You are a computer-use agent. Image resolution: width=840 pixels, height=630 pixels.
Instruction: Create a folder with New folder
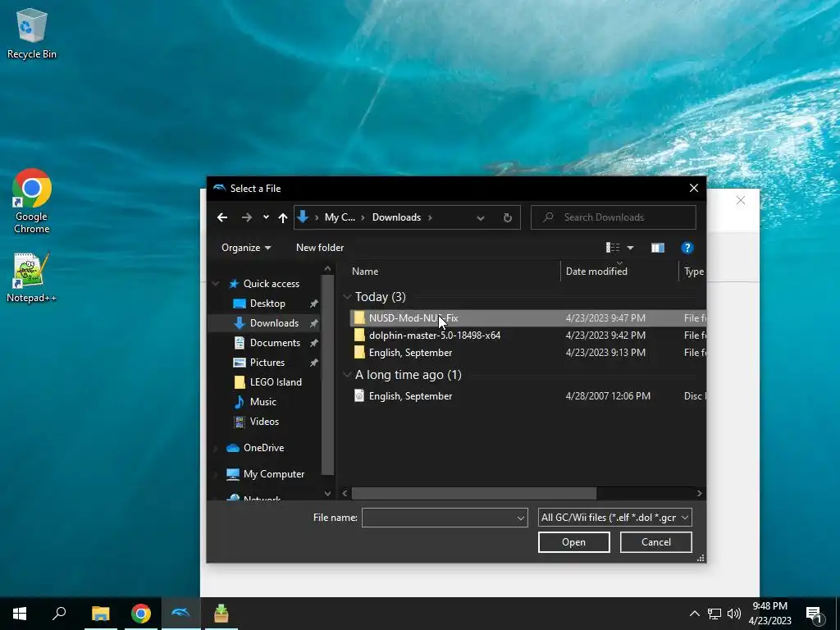tap(320, 248)
